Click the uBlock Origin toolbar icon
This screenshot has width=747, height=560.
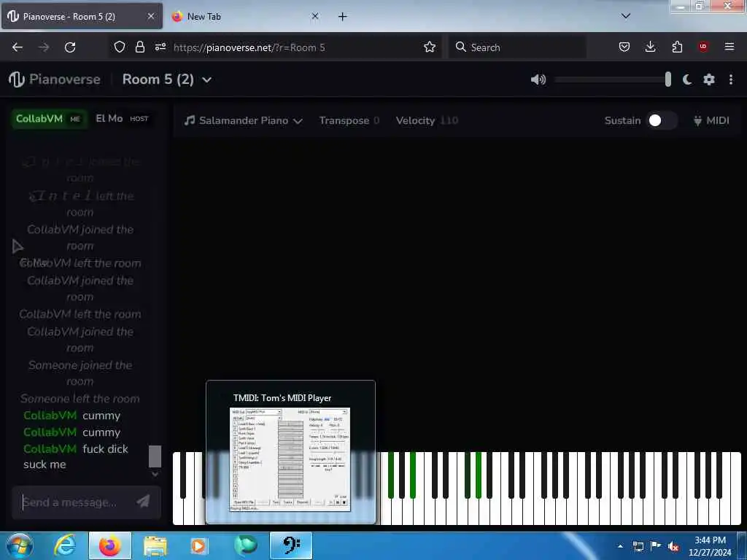point(703,47)
